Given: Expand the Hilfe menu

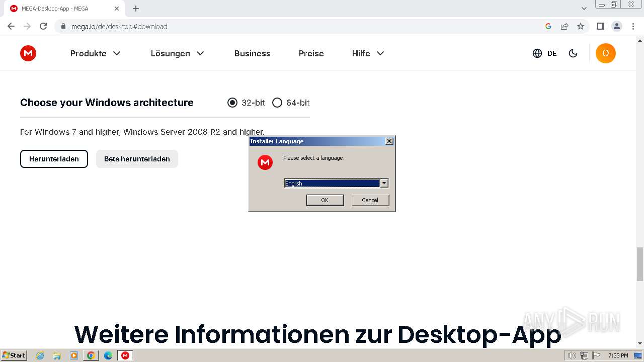Looking at the screenshot, I should 368,53.
